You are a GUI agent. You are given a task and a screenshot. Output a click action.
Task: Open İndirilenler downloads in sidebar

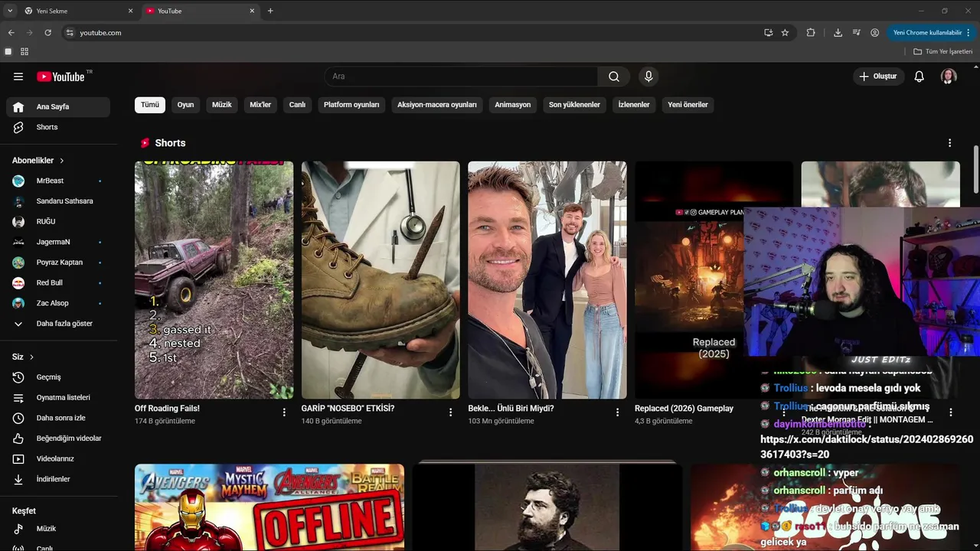[58, 479]
